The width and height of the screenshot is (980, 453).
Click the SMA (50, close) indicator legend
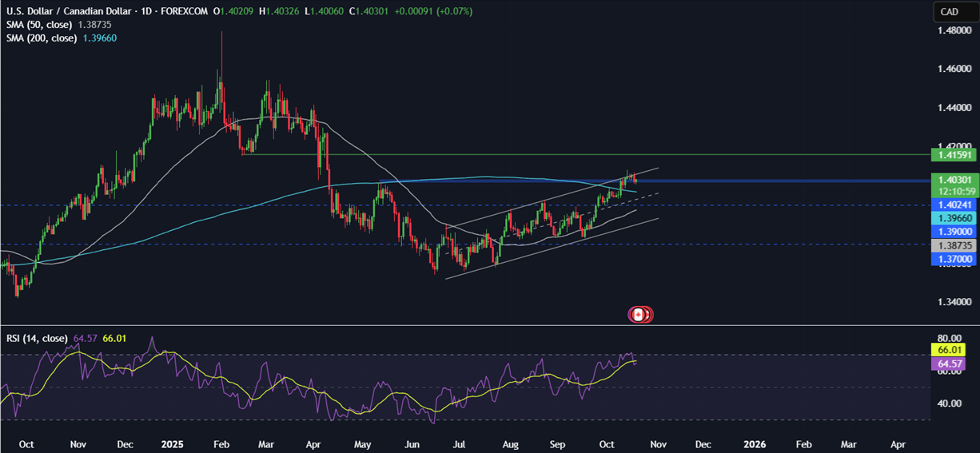pos(58,25)
